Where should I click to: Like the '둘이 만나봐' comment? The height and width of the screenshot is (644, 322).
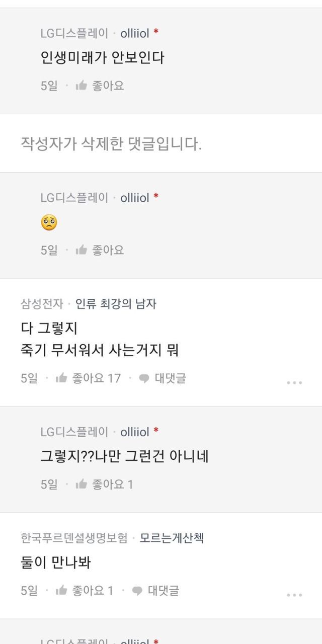[61, 591]
